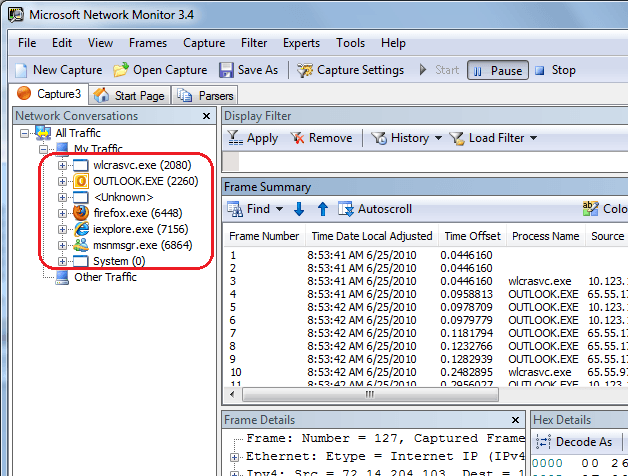Toggle Autoscroll in Frame Summary
This screenshot has width=628, height=476.
tap(374, 209)
